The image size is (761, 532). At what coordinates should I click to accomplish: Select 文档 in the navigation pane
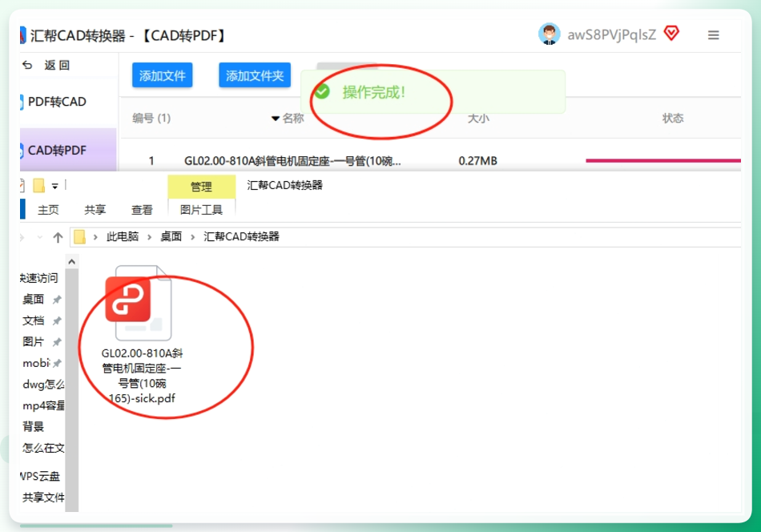tap(33, 320)
